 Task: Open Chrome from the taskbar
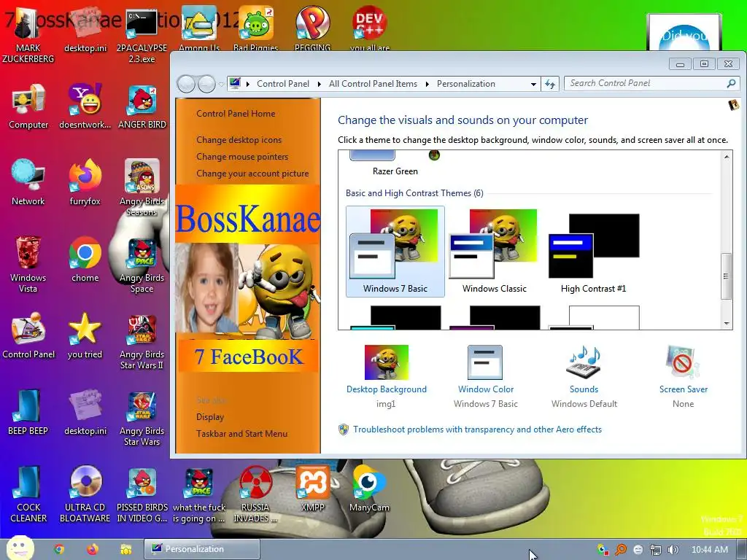coord(59,549)
